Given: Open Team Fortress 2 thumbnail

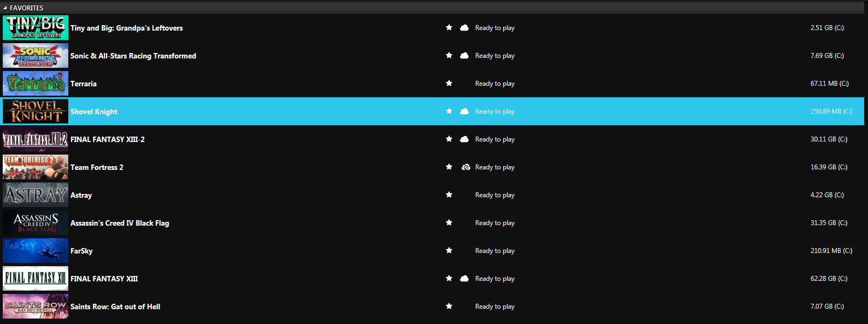Looking at the screenshot, I should pyautogui.click(x=36, y=167).
